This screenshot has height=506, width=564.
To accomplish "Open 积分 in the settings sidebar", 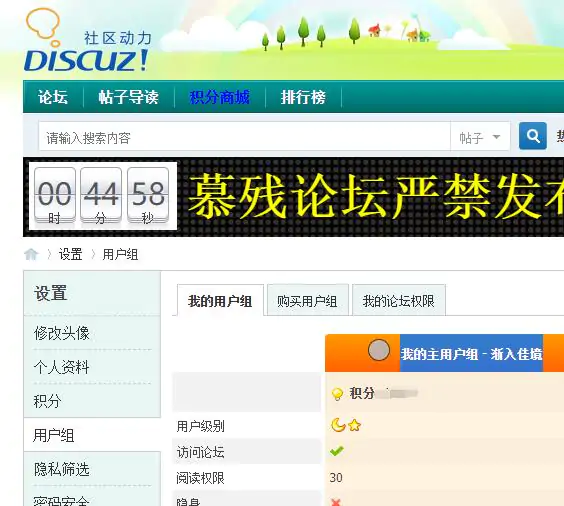I will 47,401.
